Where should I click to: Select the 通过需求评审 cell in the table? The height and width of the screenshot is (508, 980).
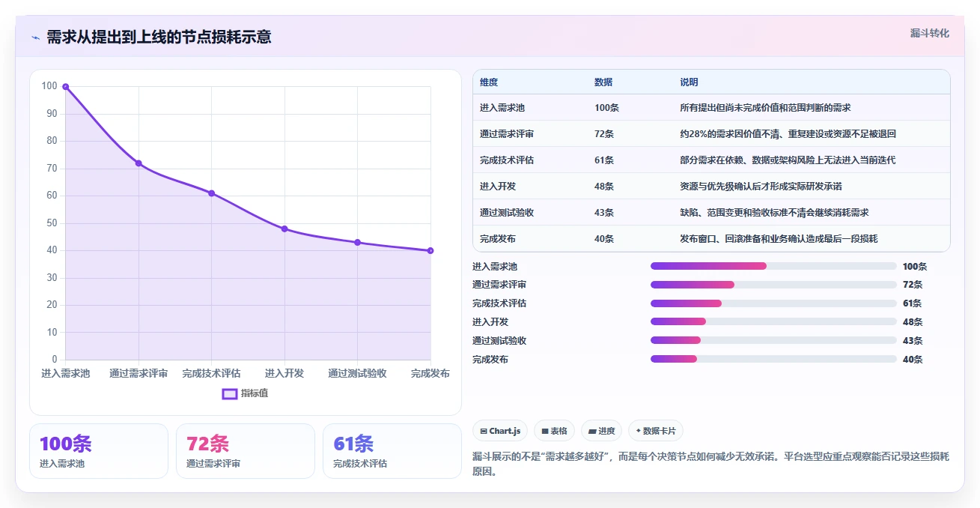(507, 134)
